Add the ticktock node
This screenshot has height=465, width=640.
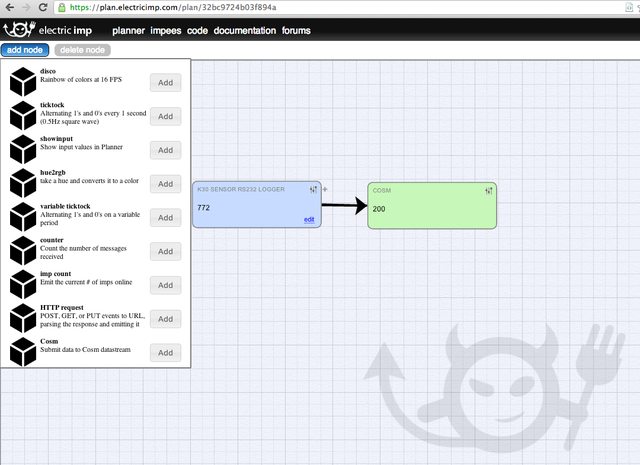pos(165,116)
